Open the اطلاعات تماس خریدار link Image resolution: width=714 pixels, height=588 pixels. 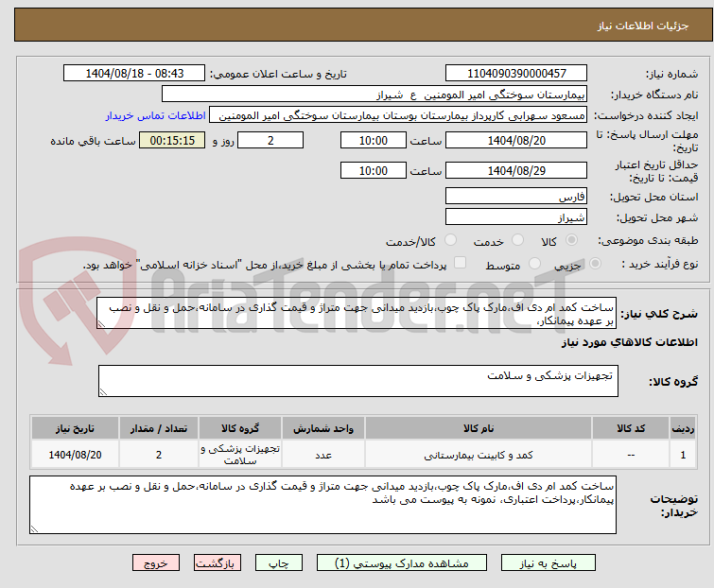[x=156, y=115]
